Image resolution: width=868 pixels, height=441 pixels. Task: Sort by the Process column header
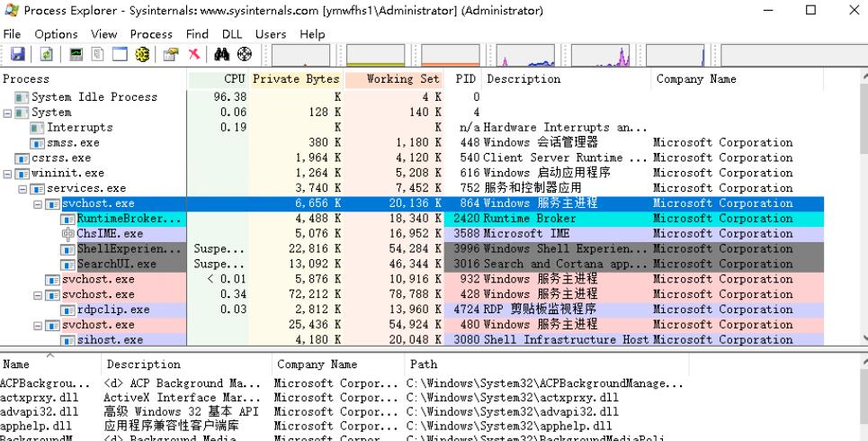tap(94, 79)
